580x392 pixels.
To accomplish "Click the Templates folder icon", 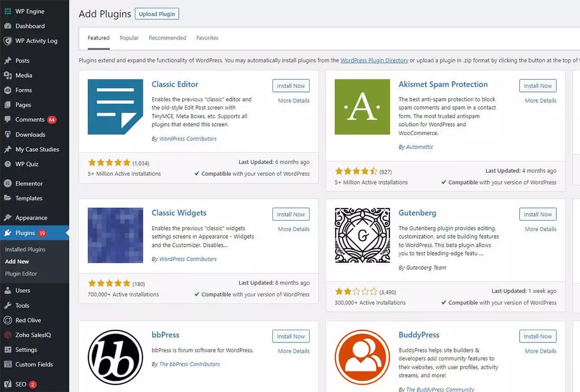I will (8, 198).
